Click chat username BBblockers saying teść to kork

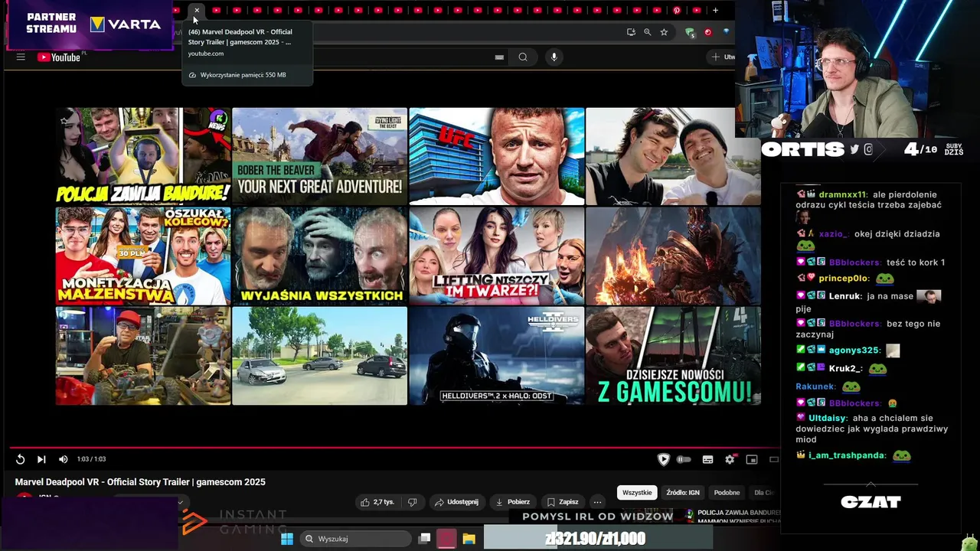[x=854, y=262]
